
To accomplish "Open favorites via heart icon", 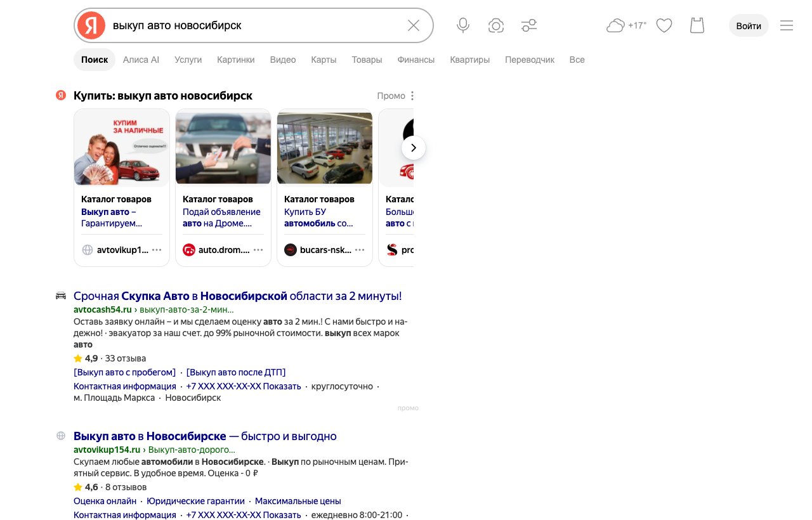I will tap(664, 25).
